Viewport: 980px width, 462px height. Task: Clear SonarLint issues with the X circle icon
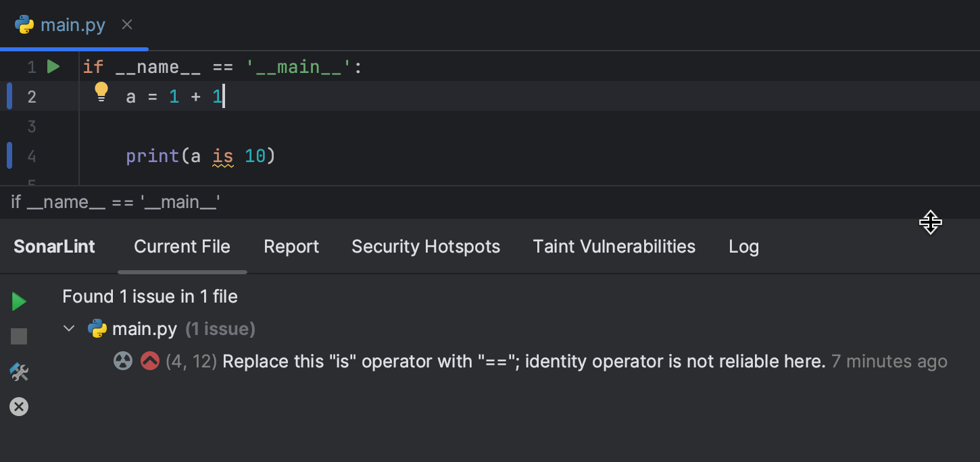coord(19,407)
